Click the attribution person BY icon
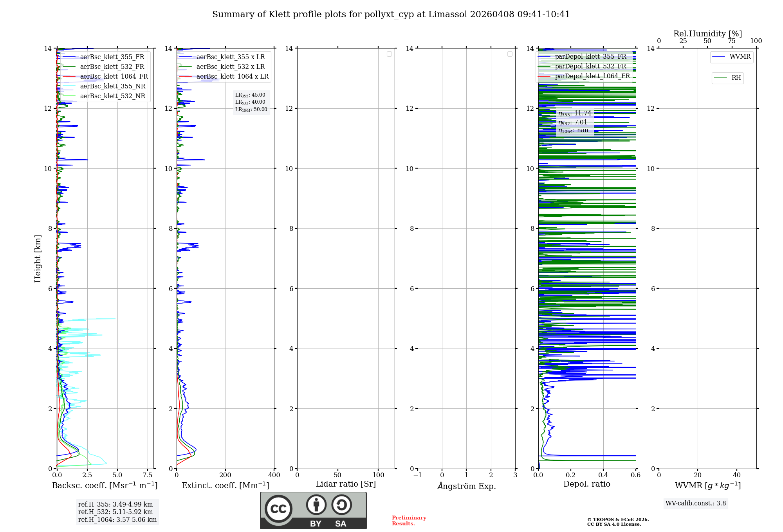 (x=316, y=505)
